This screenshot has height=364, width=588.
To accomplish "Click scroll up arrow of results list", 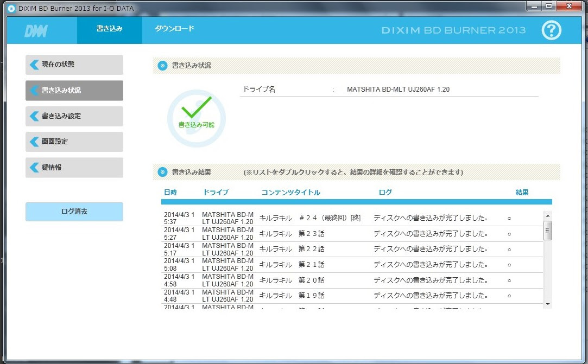I will pos(548,215).
